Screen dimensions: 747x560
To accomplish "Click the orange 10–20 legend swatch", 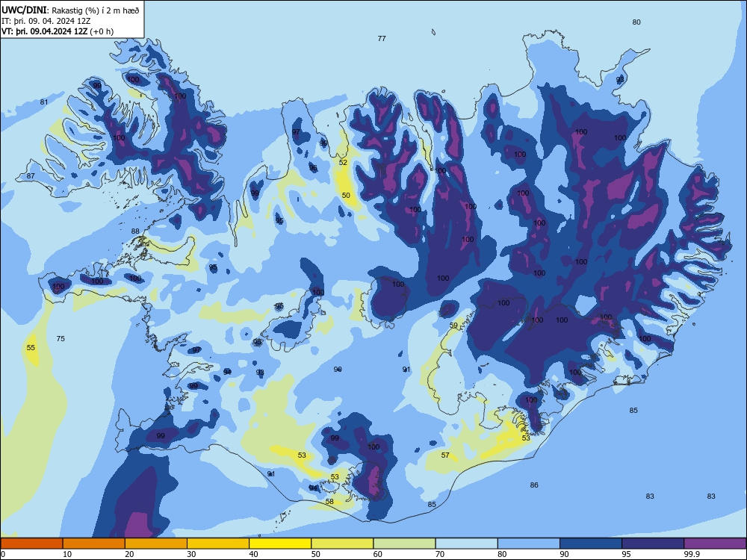I will [x=94, y=544].
